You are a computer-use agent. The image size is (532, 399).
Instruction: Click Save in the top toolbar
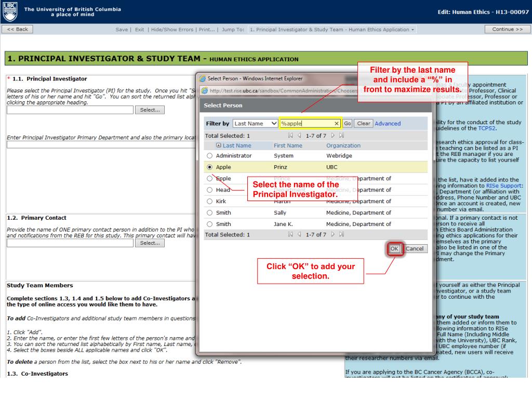[122, 30]
